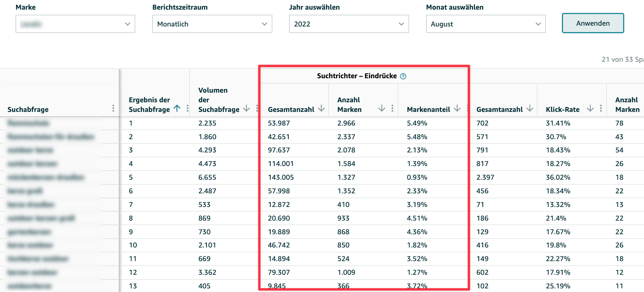Sort by Klick-Rate arrow
Image resolution: width=644 pixels, height=292 pixels.
tap(590, 108)
